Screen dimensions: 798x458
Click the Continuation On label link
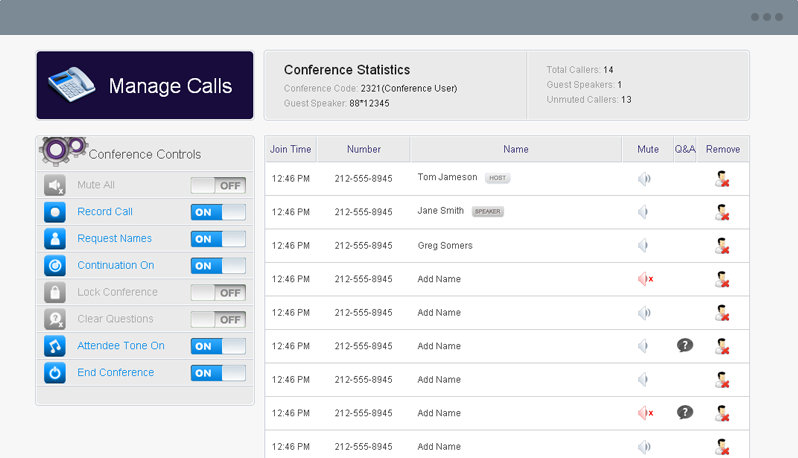click(116, 265)
